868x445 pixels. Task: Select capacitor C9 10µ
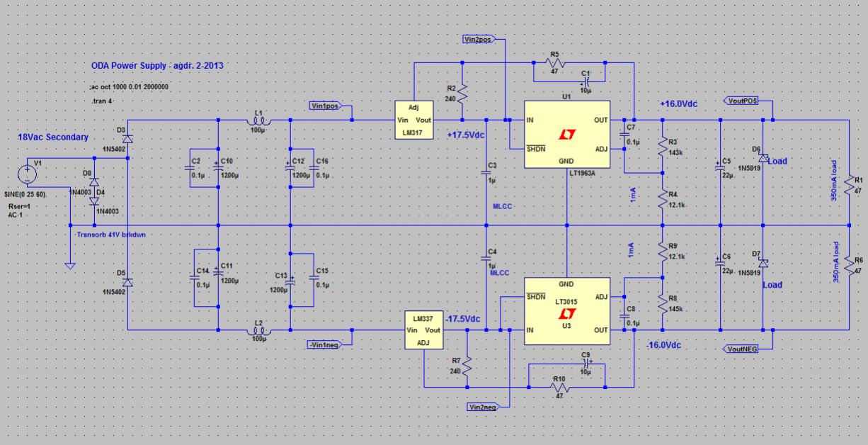coord(587,364)
